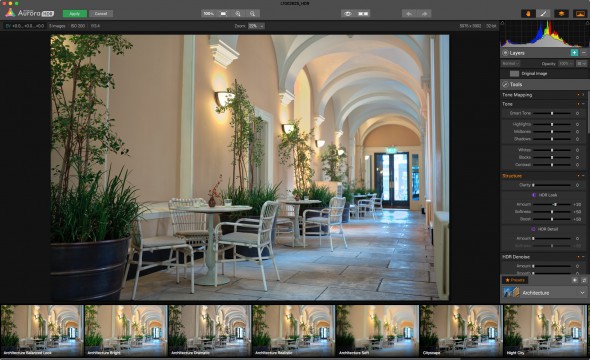The image size is (590, 360).
Task: Select the Hand pan tool
Action: [x=528, y=14]
